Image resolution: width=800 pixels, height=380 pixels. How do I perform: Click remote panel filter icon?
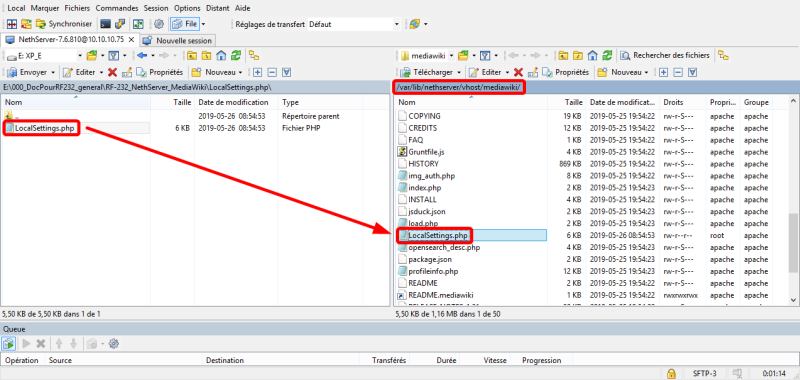(x=486, y=56)
